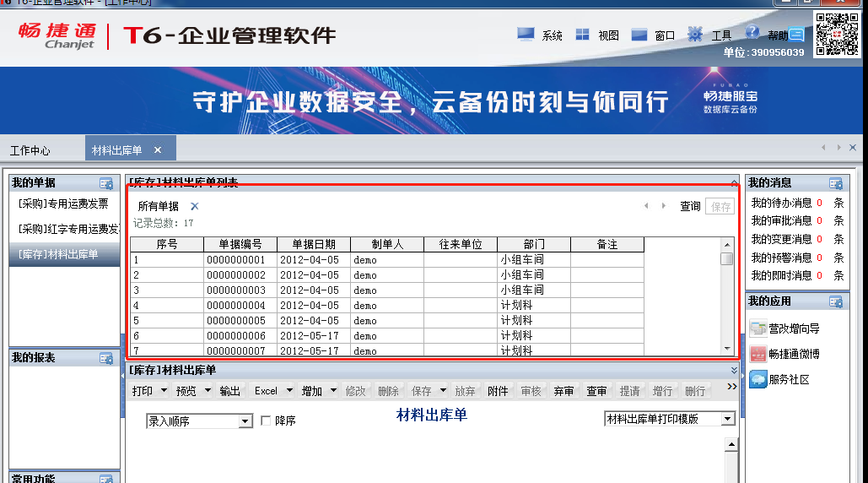The image size is (868, 483).
Task: Open 常用功能 panel settings icon
Action: point(106,479)
